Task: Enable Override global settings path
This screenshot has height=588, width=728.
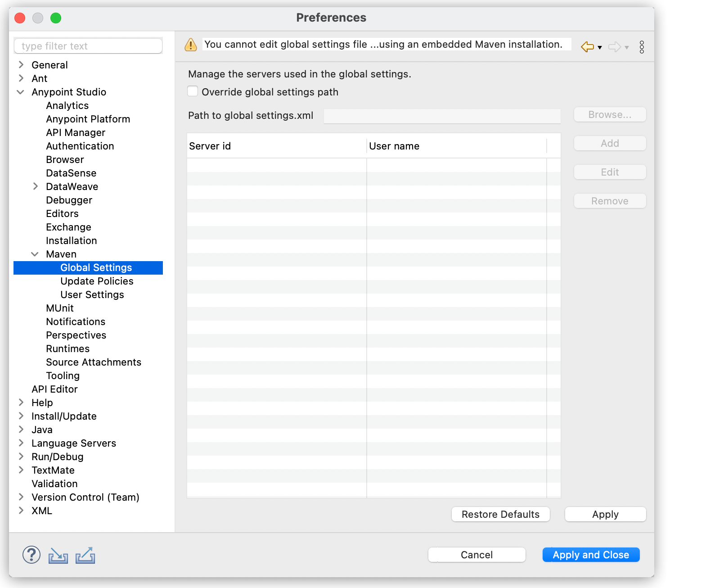Action: coord(192,91)
